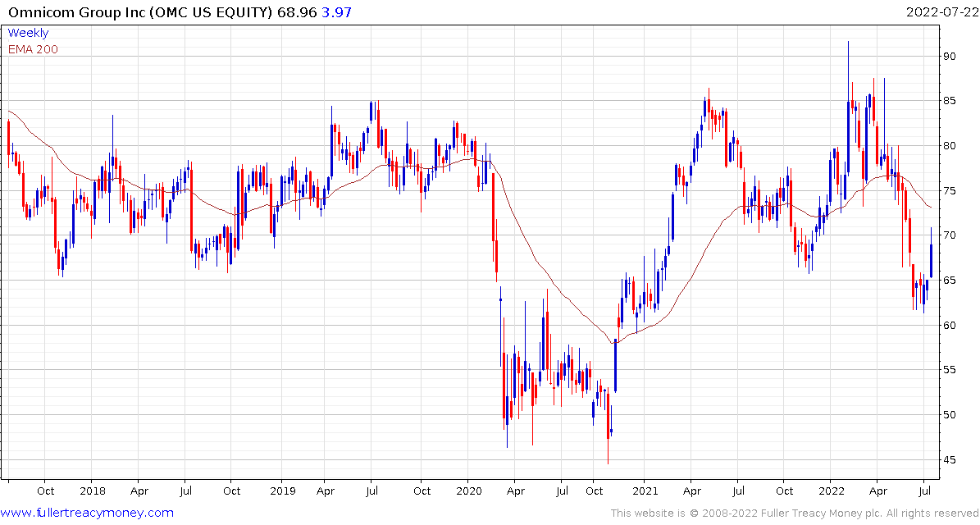This screenshot has height=525, width=980.
Task: Click the 70 price axis label
Action: (x=950, y=235)
